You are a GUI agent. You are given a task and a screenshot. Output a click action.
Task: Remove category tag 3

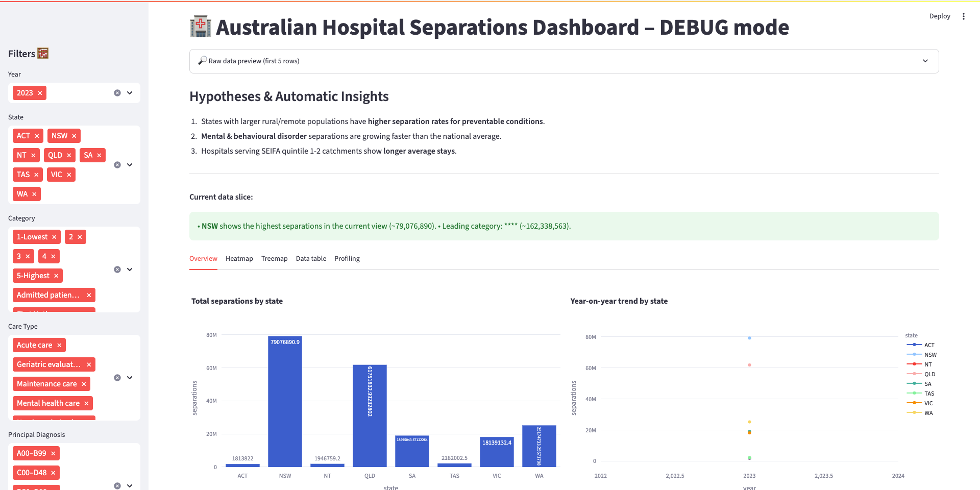click(28, 256)
